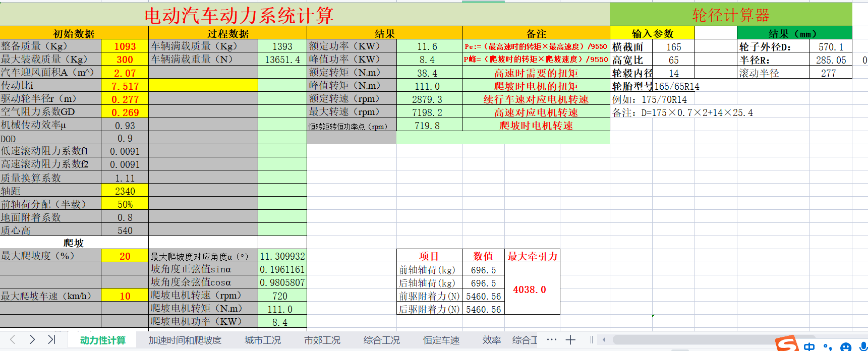This screenshot has width=868, height=351.
Task: Select the 最大爬坡车速 value cell 10
Action: pos(125,296)
